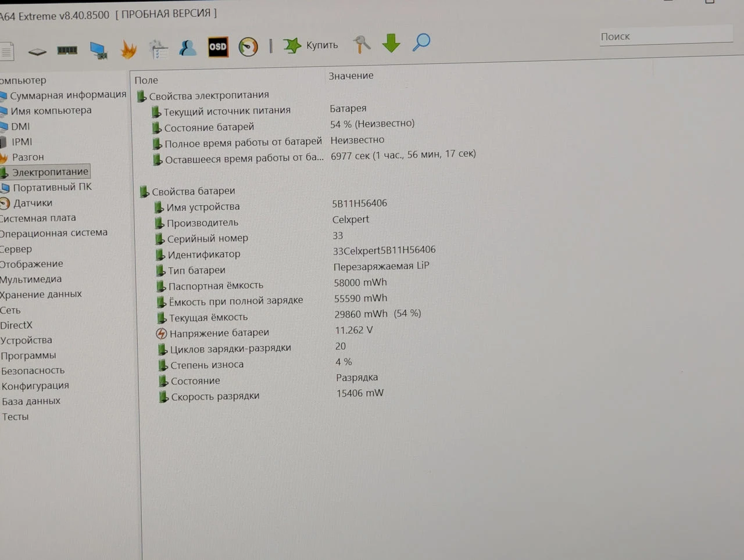
Task: Open the IPMI tree entry
Action: point(22,142)
